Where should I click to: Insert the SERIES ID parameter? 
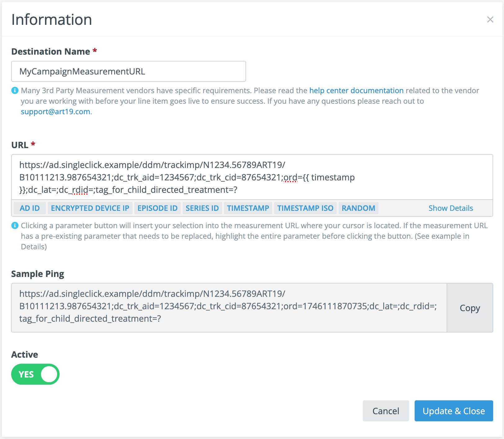point(202,208)
